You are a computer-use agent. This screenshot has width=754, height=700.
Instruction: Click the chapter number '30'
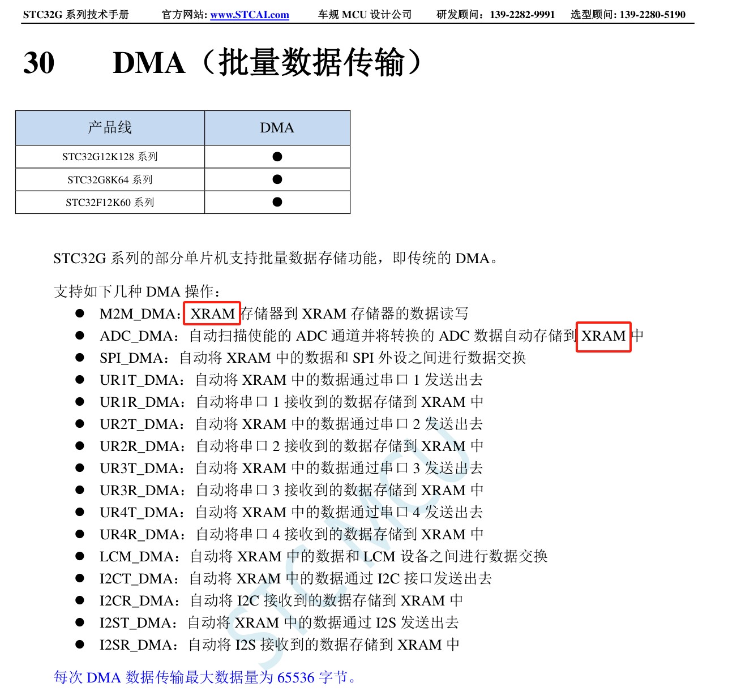(x=38, y=63)
